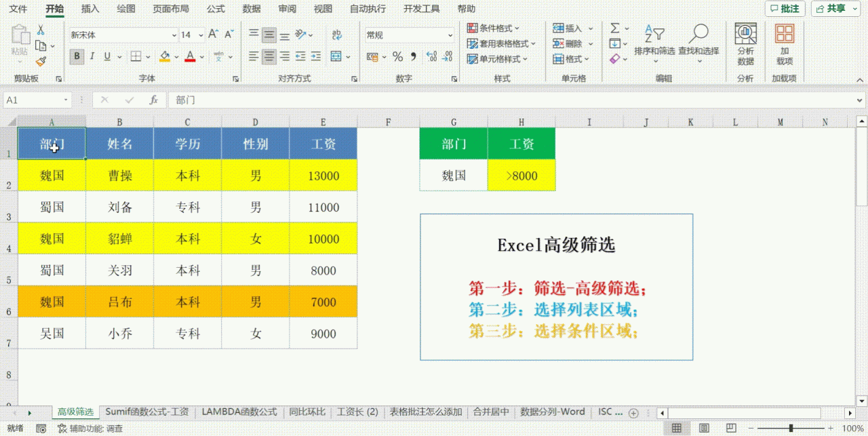This screenshot has height=436, width=868.
Task: Click the AutoSum sigma icon
Action: (x=615, y=28)
